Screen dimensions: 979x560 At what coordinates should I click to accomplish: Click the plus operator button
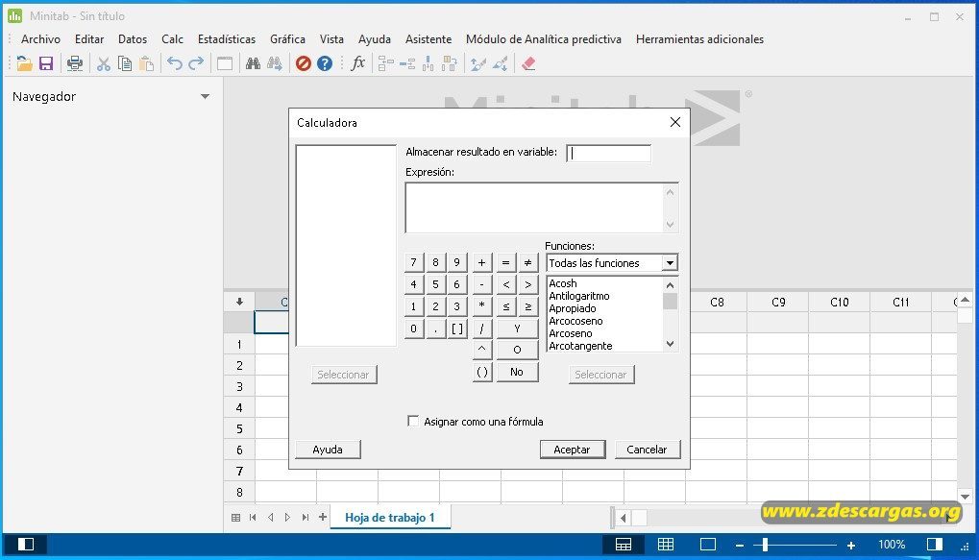pyautogui.click(x=481, y=263)
